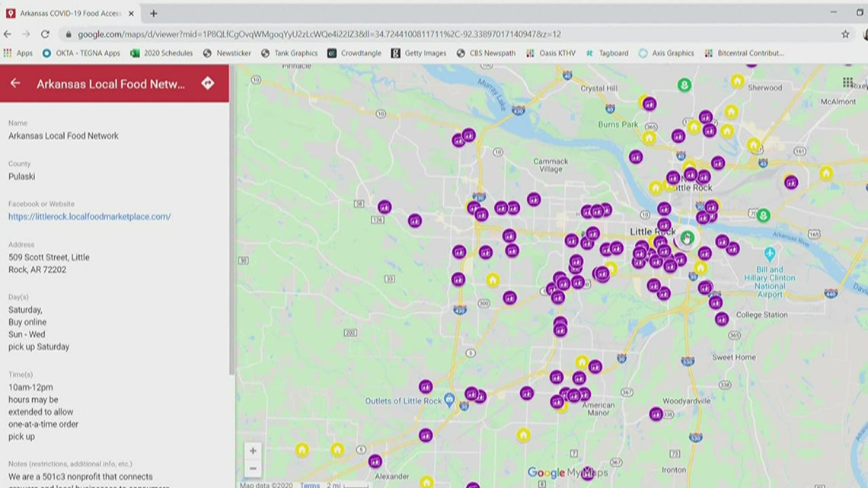Open the grid icon at the map's top-right
This screenshot has width=868, height=488.
pos(847,82)
